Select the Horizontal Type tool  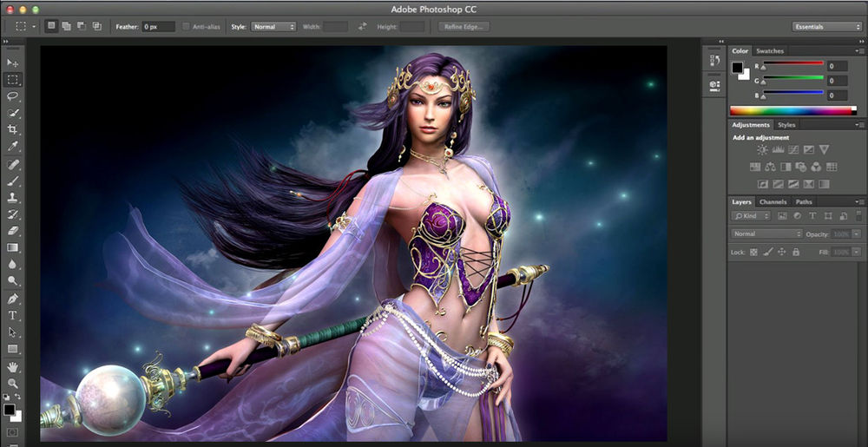[x=12, y=315]
